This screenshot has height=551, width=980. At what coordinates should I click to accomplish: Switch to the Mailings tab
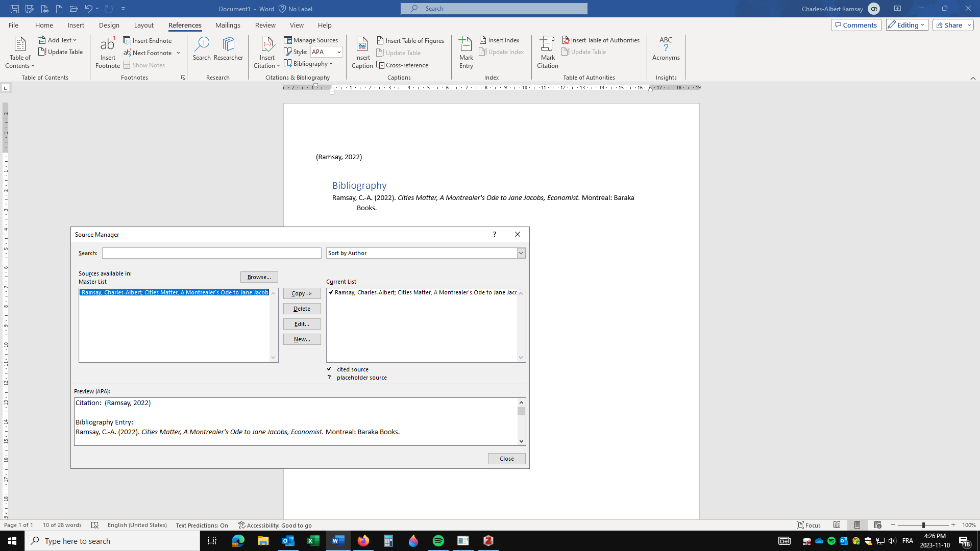(x=228, y=25)
